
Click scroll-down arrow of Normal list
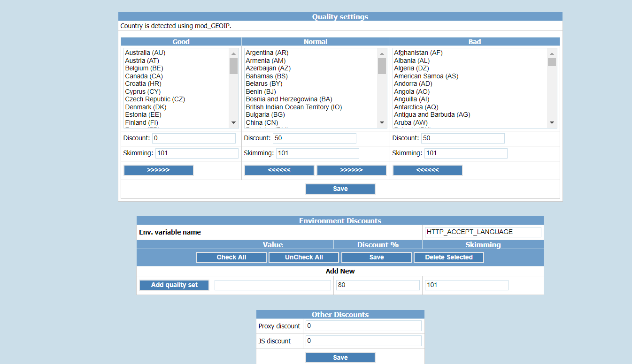[382, 123]
